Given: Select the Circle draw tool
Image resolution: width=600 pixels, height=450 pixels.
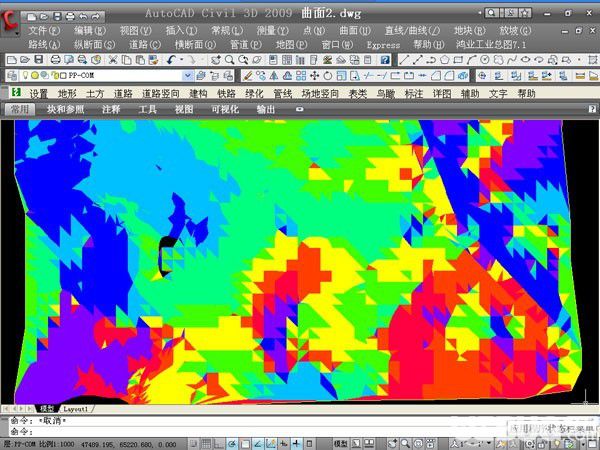Looking at the screenshot, I should pos(485,60).
